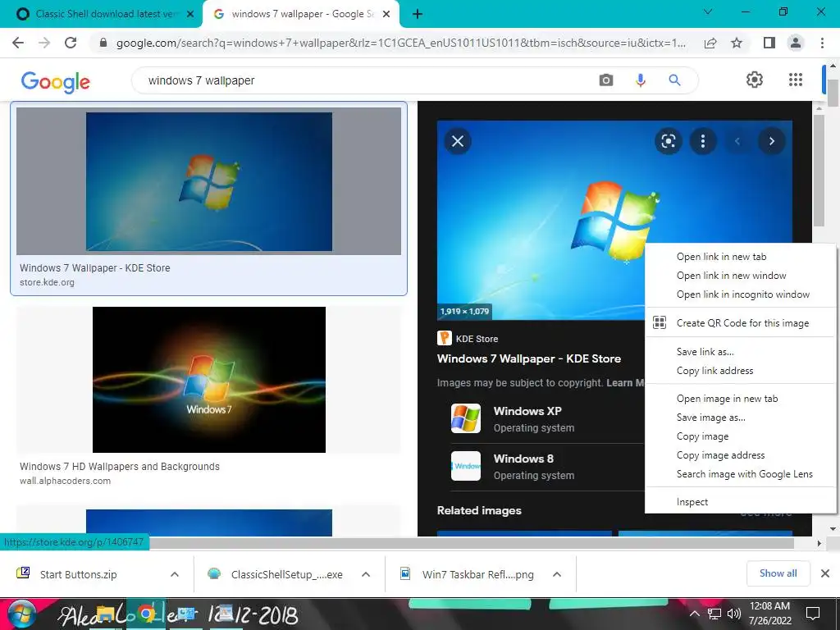Click the Windows Start orb
This screenshot has width=840, height=630.
(22, 615)
